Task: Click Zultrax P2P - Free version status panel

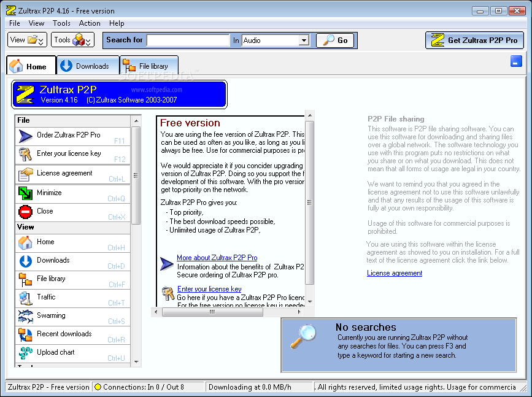Action: [x=48, y=387]
